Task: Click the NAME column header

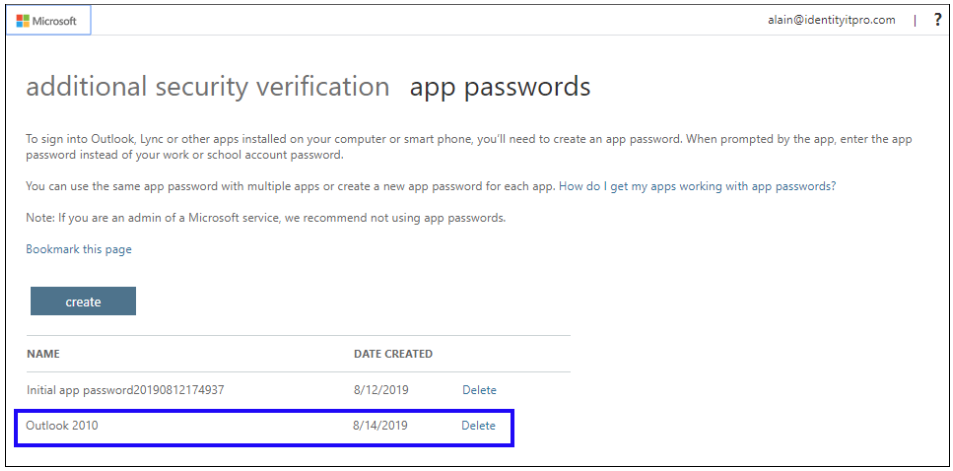Action: tap(43, 354)
